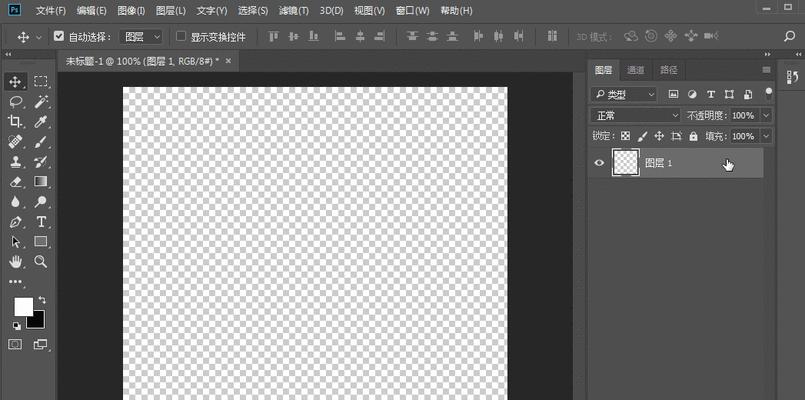Select the Spot Healing Brush tool
Viewport: 805px width, 400px height.
click(15, 142)
